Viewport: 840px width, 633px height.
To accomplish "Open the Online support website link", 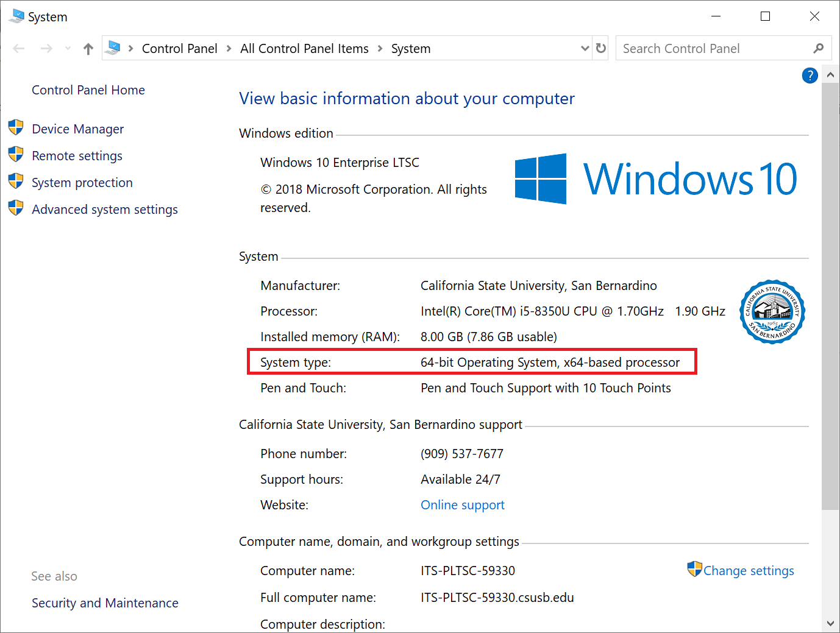I will click(462, 505).
